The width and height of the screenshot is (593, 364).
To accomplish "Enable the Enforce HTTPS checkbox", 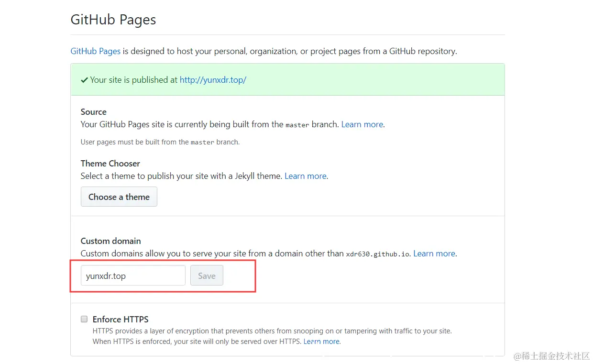I will tap(84, 319).
